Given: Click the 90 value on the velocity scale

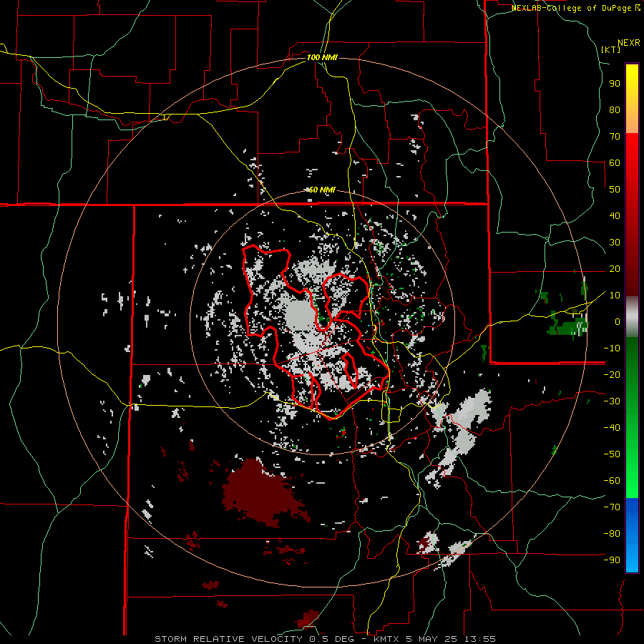Looking at the screenshot, I should coord(615,84).
